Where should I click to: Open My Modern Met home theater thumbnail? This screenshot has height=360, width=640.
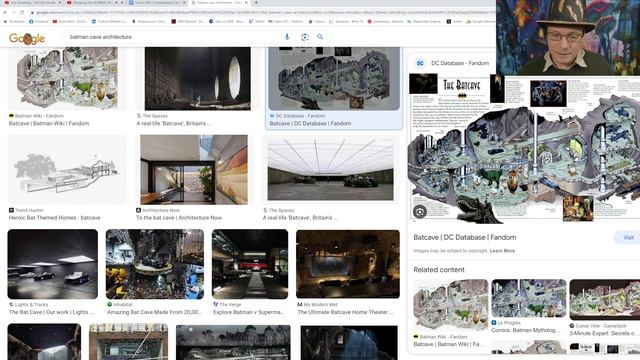pyautogui.click(x=348, y=264)
